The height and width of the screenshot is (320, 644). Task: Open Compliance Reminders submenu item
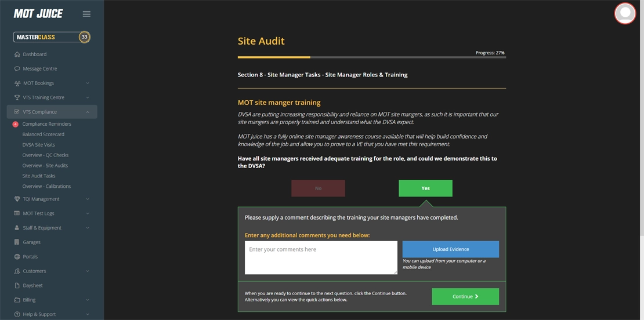point(46,124)
